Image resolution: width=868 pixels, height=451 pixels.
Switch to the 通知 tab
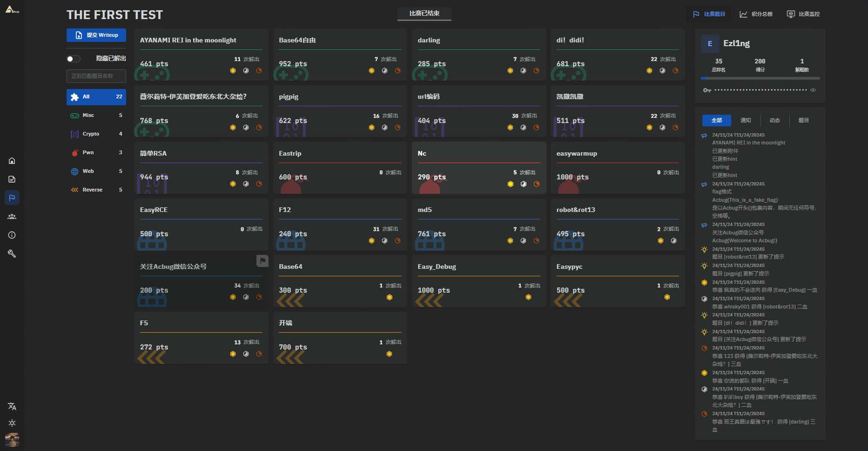tap(746, 121)
